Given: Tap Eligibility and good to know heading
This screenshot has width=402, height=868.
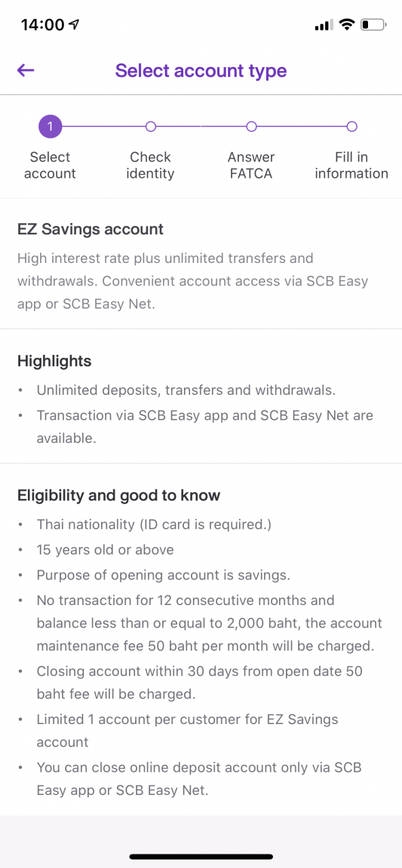Looking at the screenshot, I should pos(118,495).
